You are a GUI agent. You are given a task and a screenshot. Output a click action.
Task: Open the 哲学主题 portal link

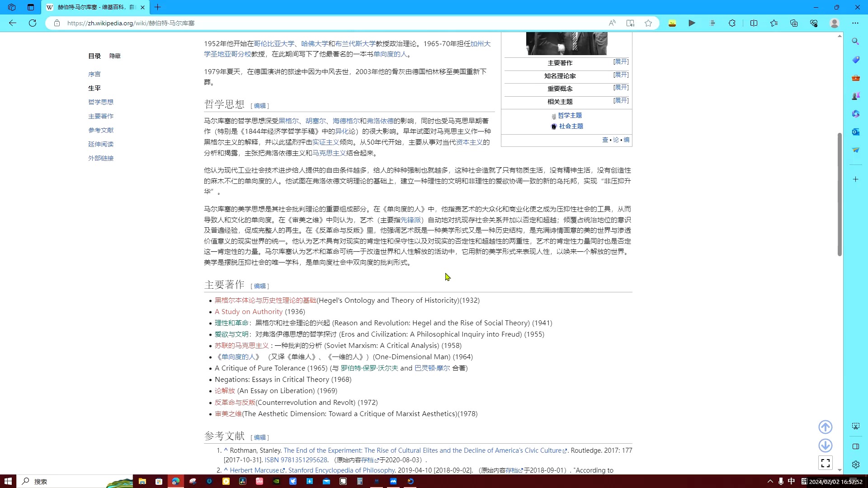(570, 116)
